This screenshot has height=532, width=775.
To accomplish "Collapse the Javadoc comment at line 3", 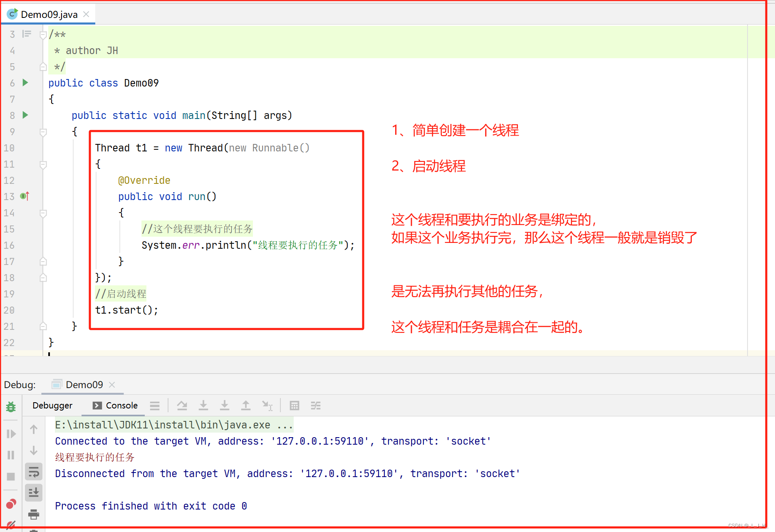I will [x=43, y=35].
